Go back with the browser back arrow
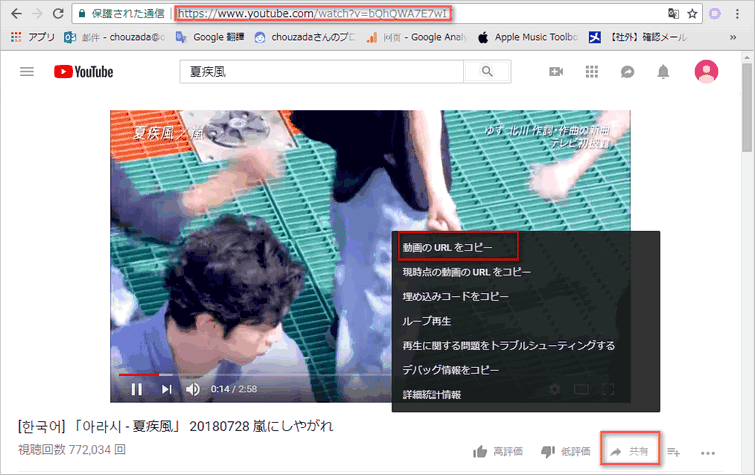The height and width of the screenshot is (475, 755). click(x=16, y=13)
